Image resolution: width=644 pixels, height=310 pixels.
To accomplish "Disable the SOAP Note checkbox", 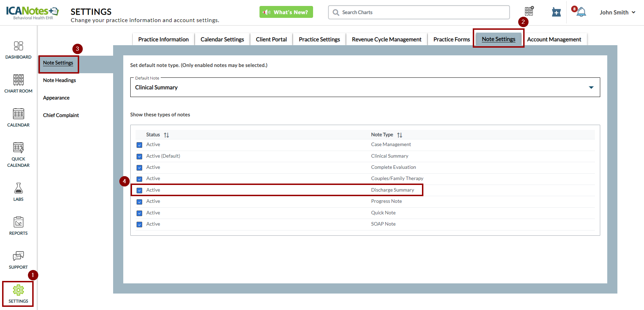I will click(139, 224).
